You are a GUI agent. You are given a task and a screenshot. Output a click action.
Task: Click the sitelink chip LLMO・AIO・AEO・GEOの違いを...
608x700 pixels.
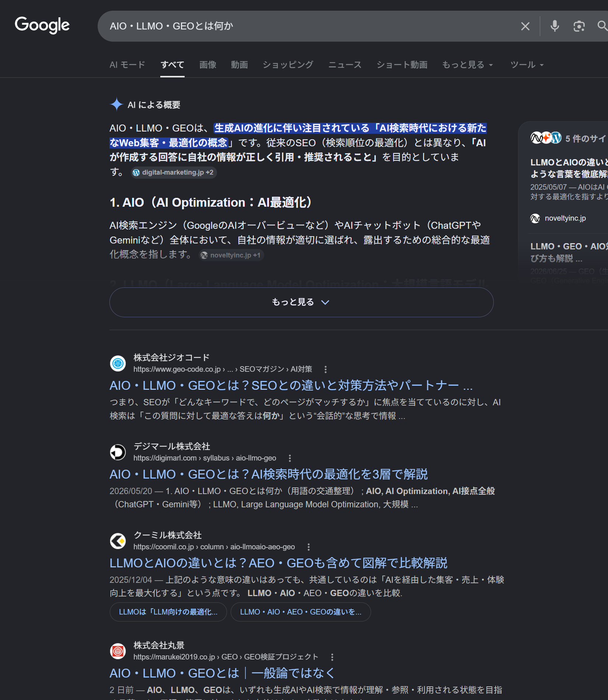click(301, 612)
